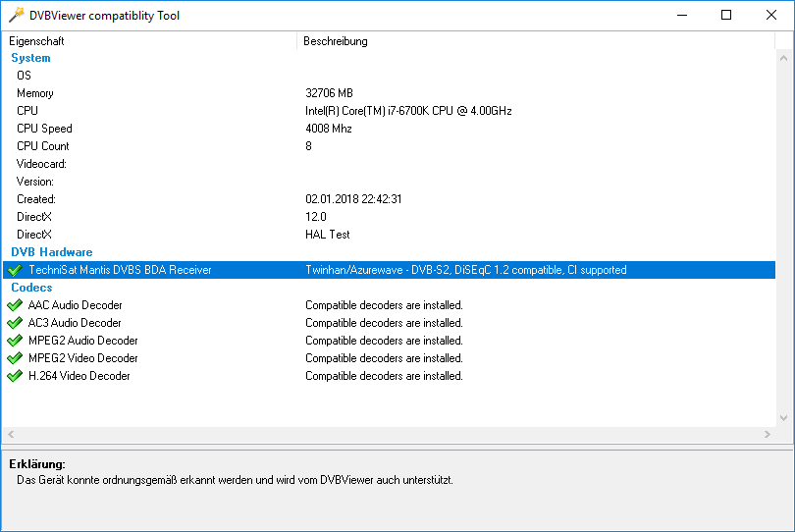This screenshot has width=795, height=532.
Task: Minimize the DVBViewer compatibility Tool window
Action: (682, 16)
